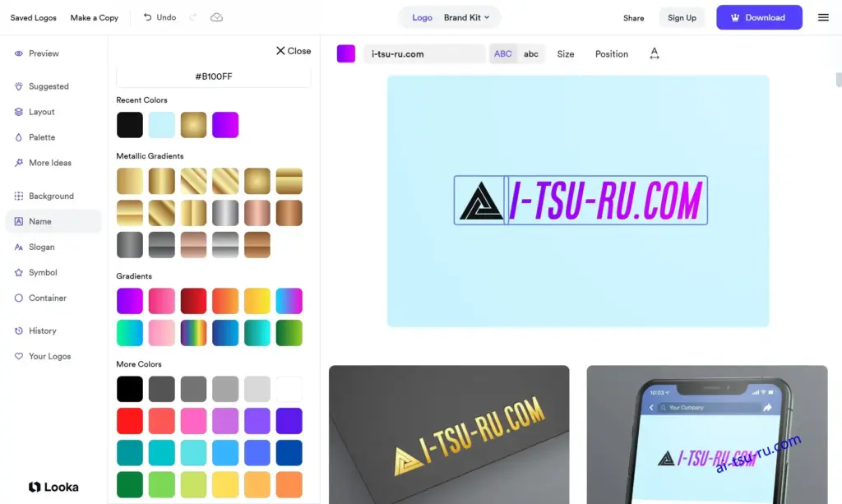
Task: Select the purple gradient under Gradients
Action: (x=130, y=301)
